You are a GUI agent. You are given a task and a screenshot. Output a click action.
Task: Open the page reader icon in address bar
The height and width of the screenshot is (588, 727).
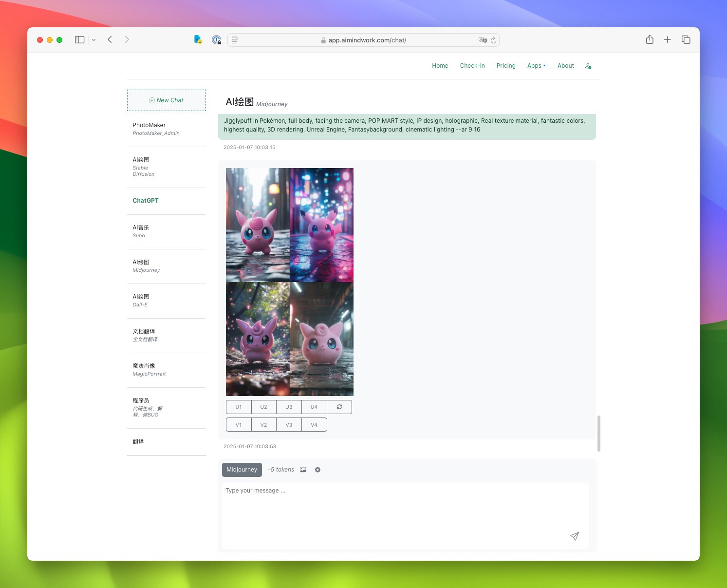(235, 40)
